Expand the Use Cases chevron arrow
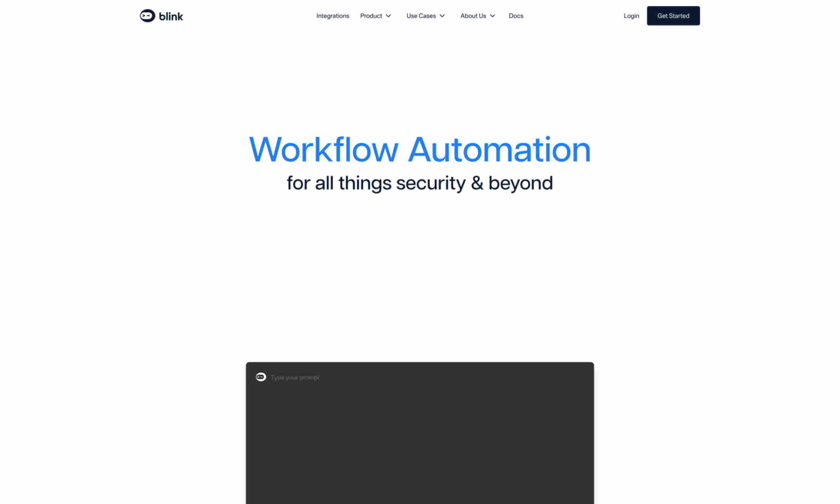 (442, 16)
